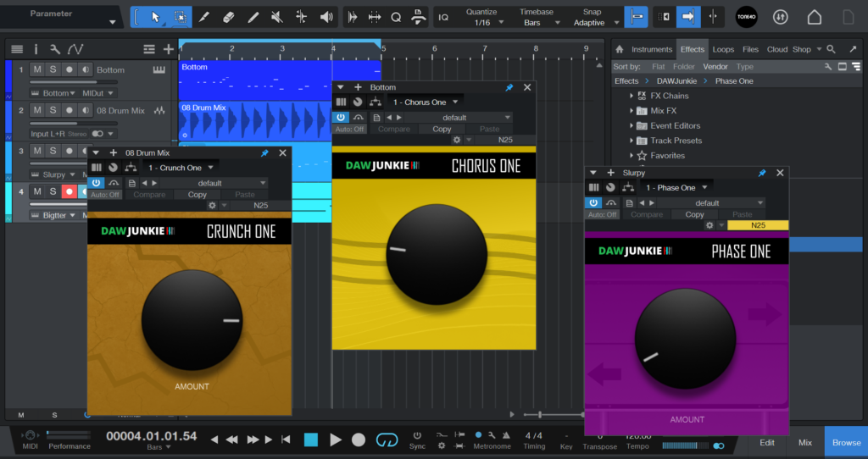Open the Shop browser tab

click(801, 49)
